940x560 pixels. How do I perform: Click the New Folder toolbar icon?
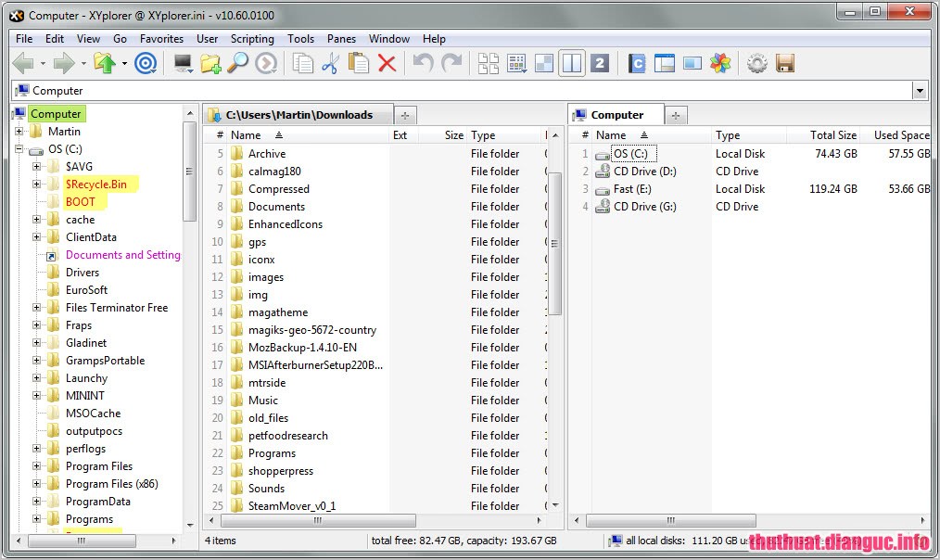[x=210, y=63]
